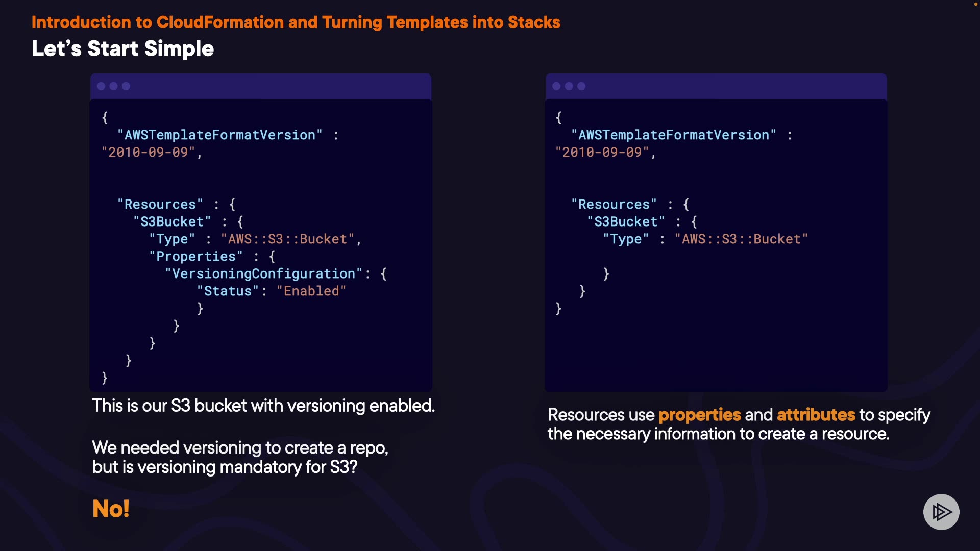Click "Resources" key in right code window
The height and width of the screenshot is (551, 980).
pos(614,205)
